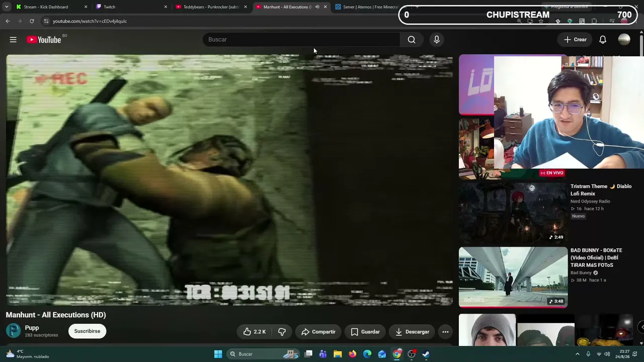The width and height of the screenshot is (644, 362).
Task: Open Outlook mail from the taskbar
Action: 382,354
